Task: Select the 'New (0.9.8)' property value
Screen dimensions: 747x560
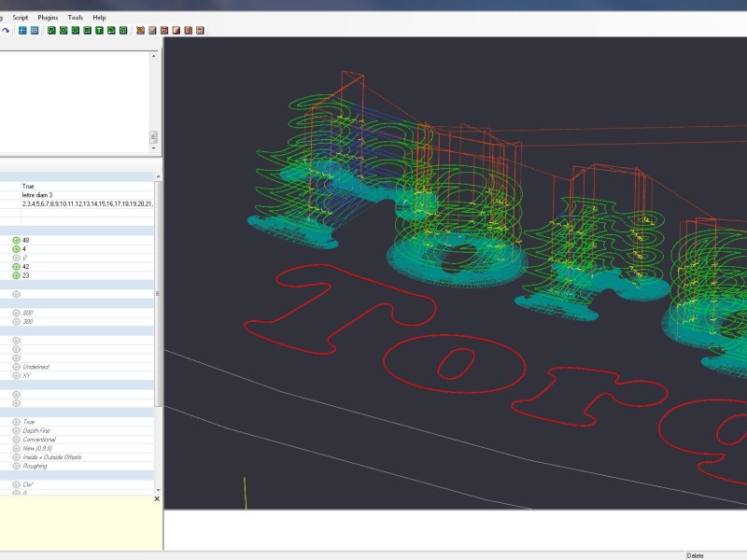Action: coord(37,449)
